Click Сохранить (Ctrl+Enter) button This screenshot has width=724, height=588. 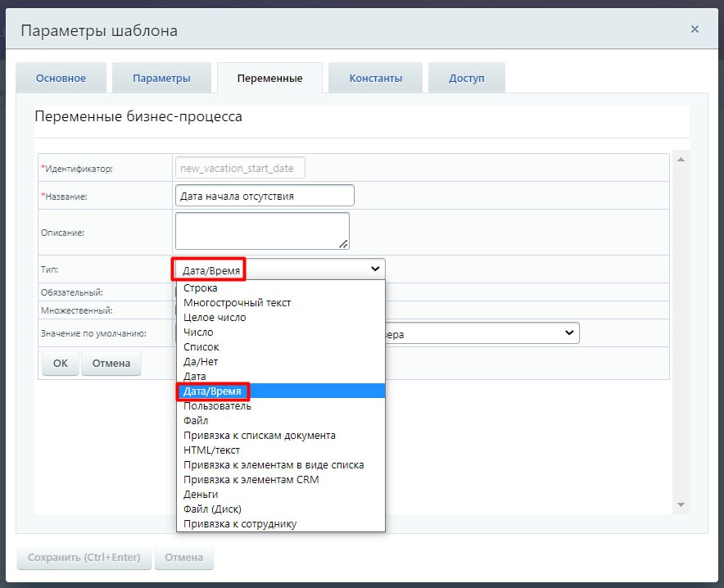[84, 558]
